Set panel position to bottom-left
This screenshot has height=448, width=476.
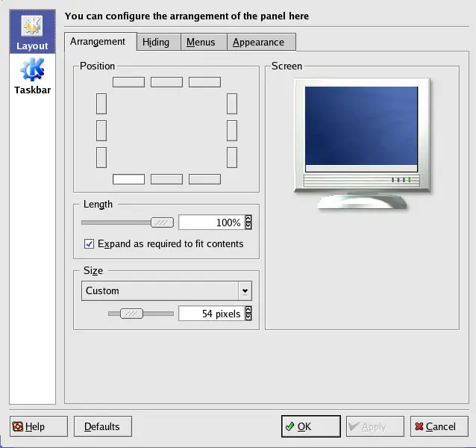128,179
